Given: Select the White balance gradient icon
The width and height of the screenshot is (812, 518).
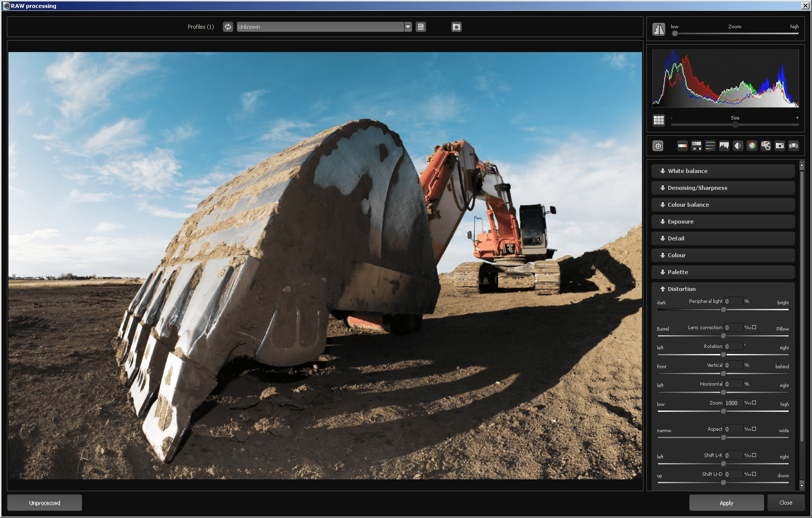Looking at the screenshot, I should 683,146.
